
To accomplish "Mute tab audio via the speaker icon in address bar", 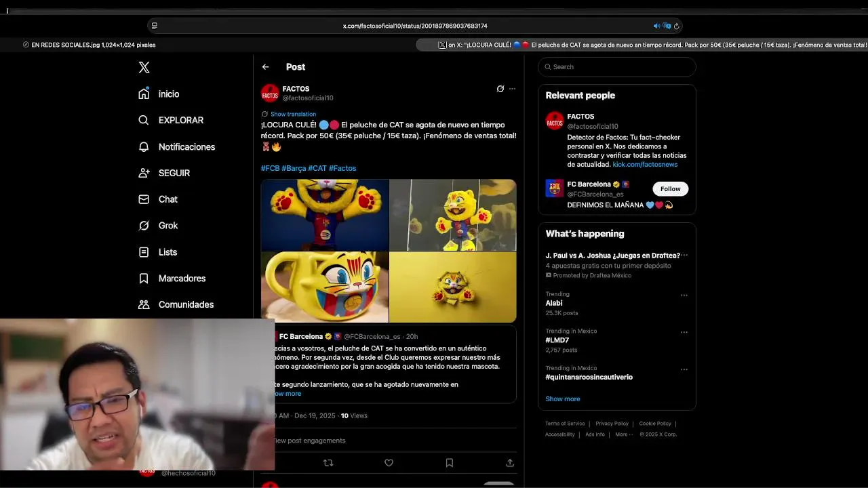I will coord(656,26).
